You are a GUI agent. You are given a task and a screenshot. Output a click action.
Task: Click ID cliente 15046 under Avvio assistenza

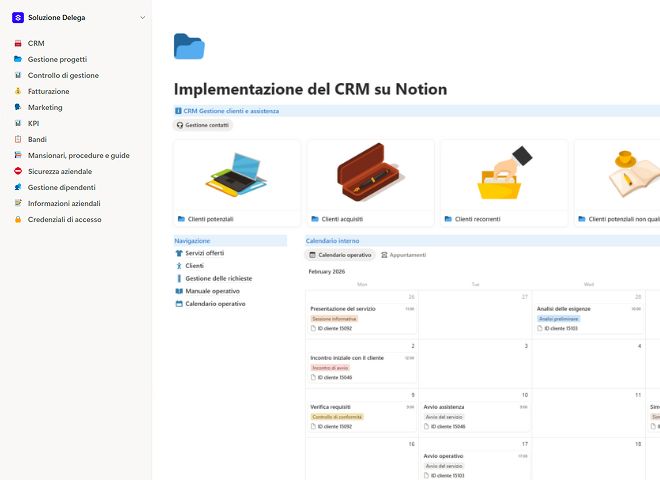(x=444, y=427)
